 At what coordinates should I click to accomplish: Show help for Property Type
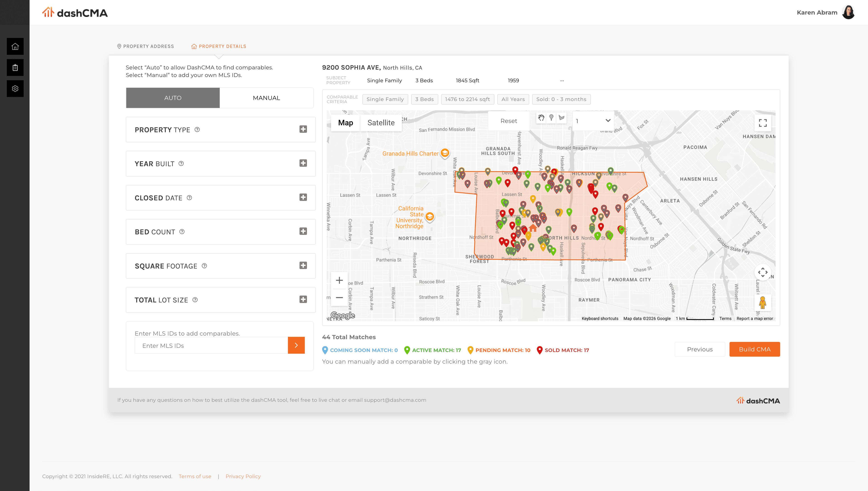(197, 129)
